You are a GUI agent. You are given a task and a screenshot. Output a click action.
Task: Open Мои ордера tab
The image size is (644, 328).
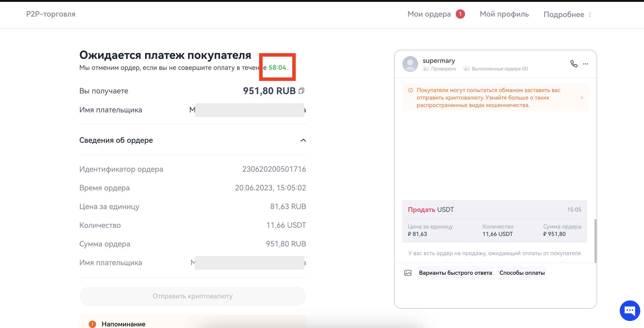tap(429, 14)
